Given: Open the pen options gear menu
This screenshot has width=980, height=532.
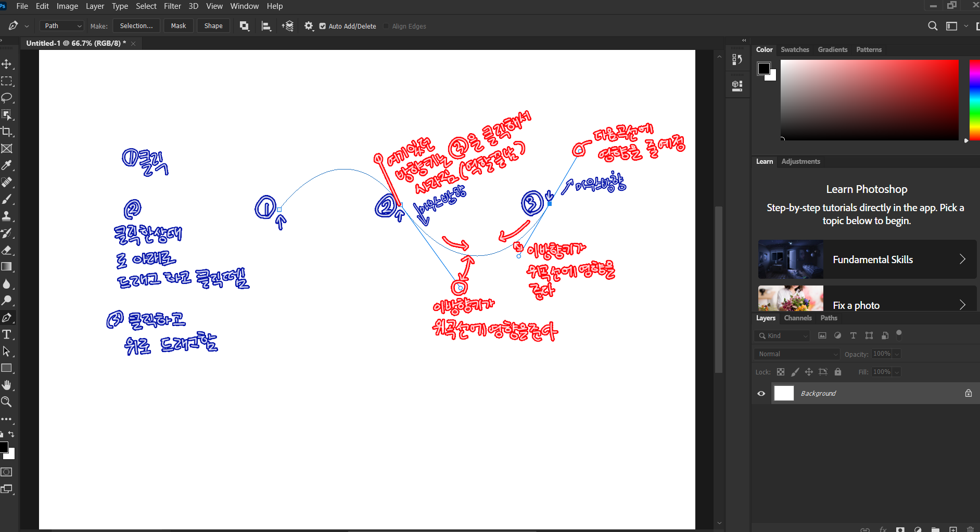Looking at the screenshot, I should 309,26.
